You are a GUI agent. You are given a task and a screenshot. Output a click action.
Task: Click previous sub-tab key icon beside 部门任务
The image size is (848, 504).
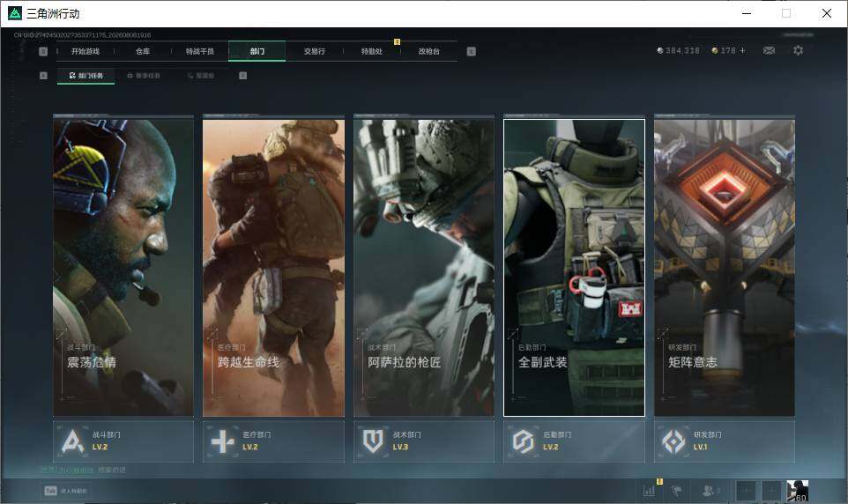coord(43,76)
